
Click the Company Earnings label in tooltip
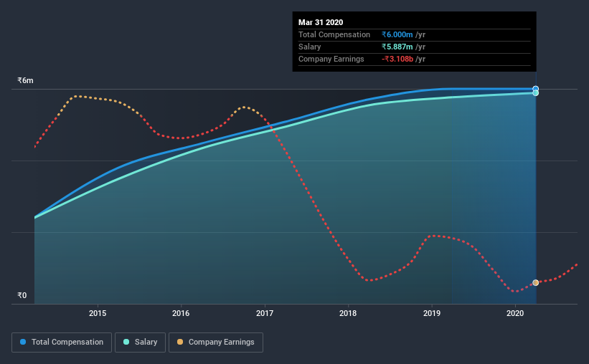point(331,59)
